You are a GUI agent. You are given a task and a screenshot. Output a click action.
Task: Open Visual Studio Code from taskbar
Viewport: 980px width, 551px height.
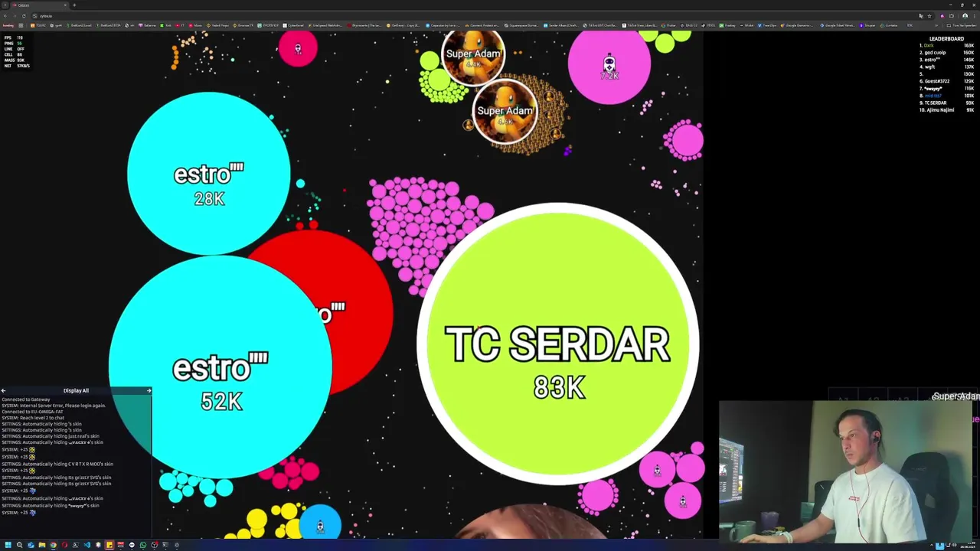[x=87, y=545]
